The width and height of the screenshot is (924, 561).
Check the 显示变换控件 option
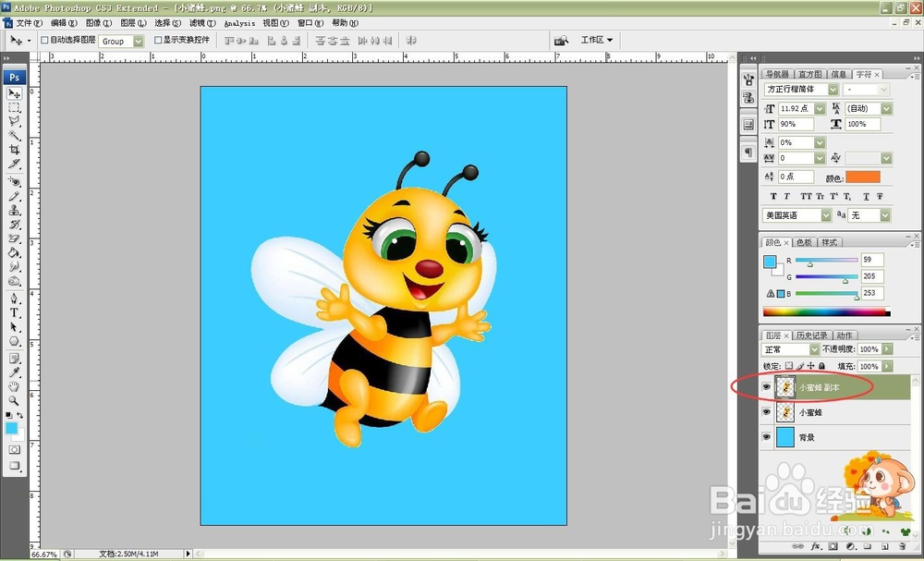(x=157, y=41)
